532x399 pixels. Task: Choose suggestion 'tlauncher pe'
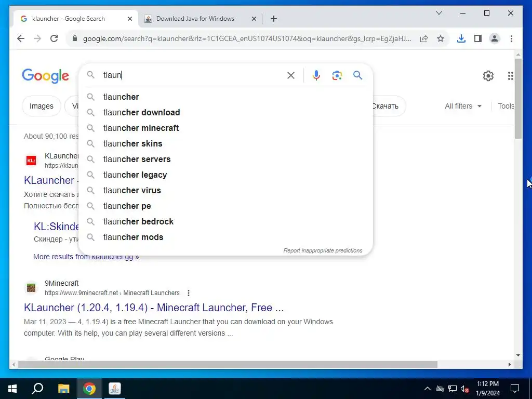[x=225, y=206]
